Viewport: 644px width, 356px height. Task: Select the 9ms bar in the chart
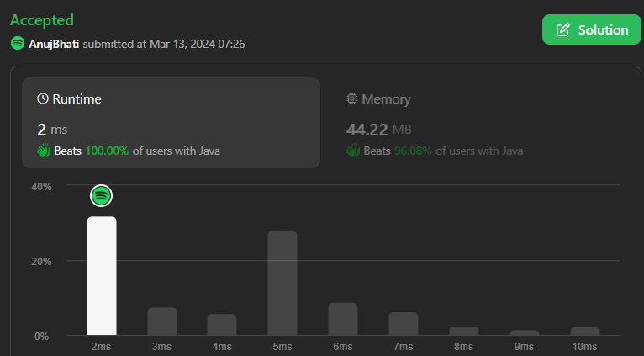[x=524, y=332]
